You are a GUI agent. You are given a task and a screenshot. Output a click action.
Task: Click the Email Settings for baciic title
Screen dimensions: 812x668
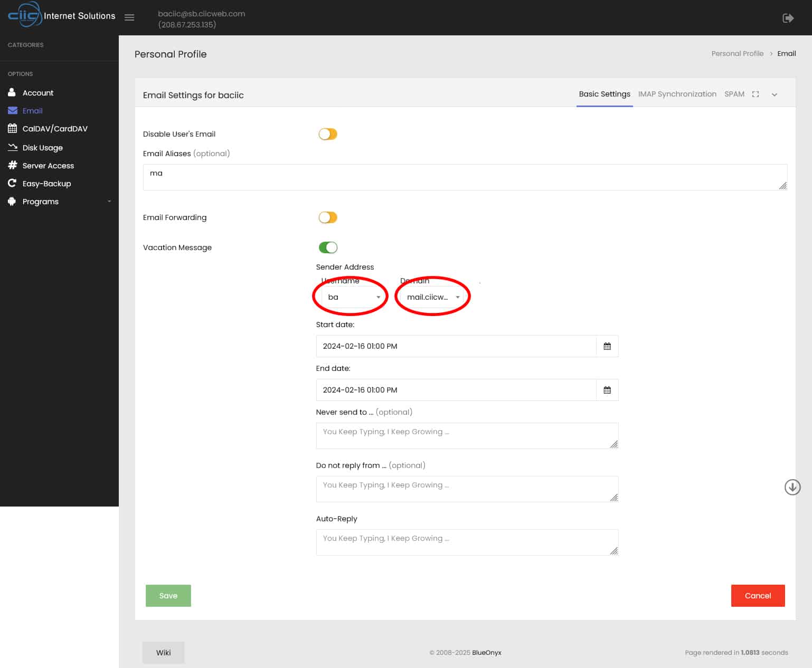tap(193, 95)
